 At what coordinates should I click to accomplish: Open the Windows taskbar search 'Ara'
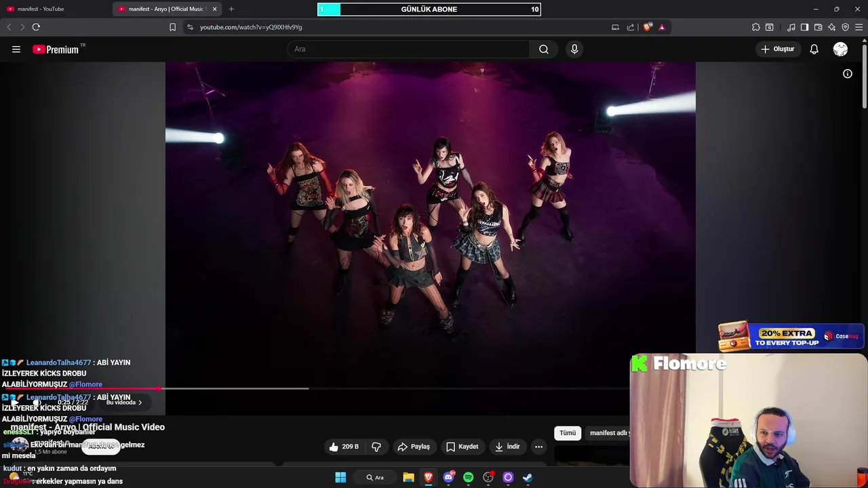[x=375, y=477]
